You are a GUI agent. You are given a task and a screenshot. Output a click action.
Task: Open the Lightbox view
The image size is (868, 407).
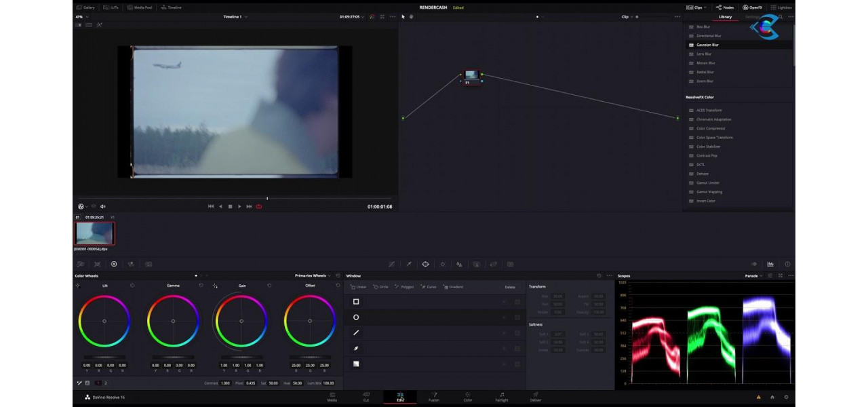pos(781,7)
